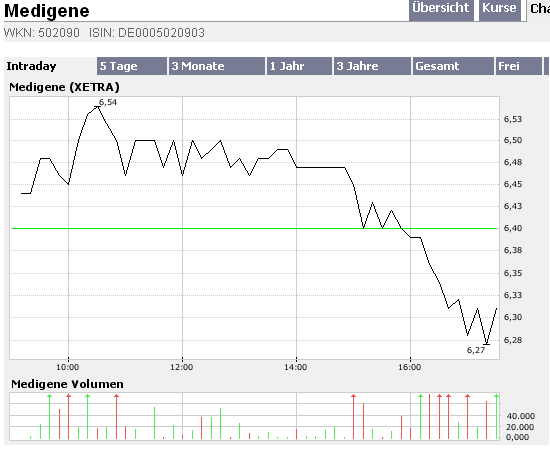Select the Intraday chart period
Screen dimensions: 550x449
pyautogui.click(x=32, y=66)
